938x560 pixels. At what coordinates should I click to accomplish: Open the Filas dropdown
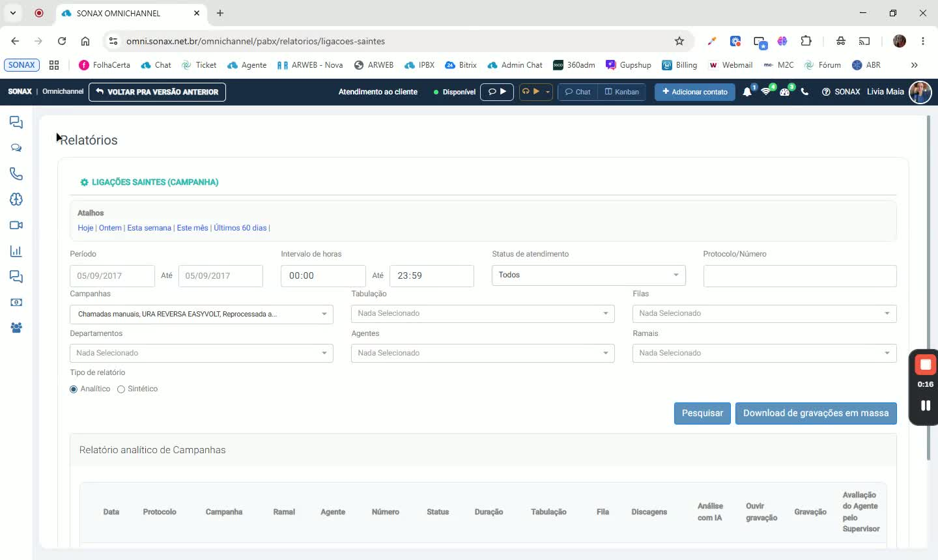pos(764,313)
